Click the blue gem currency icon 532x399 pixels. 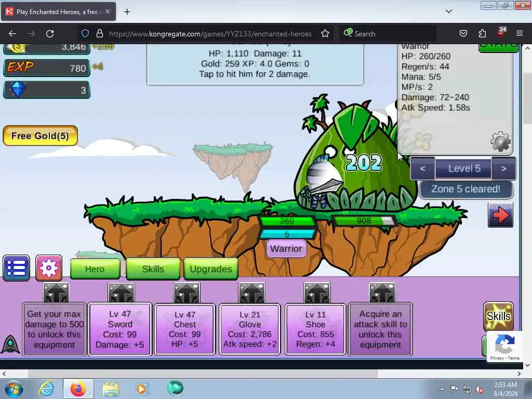18,89
